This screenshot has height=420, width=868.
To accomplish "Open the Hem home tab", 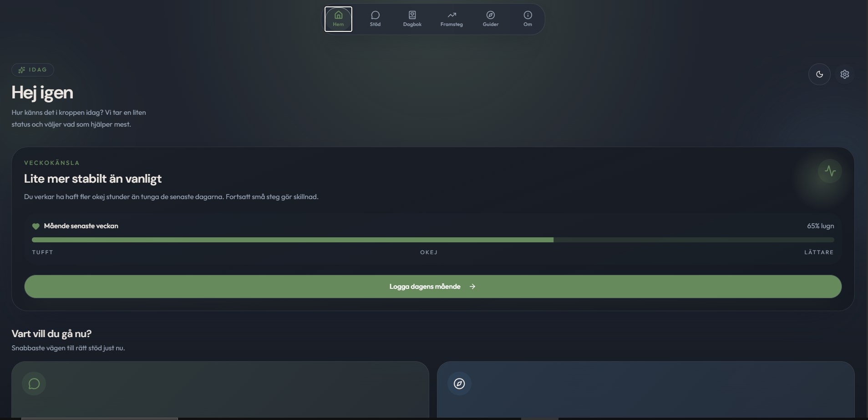I will (x=338, y=19).
